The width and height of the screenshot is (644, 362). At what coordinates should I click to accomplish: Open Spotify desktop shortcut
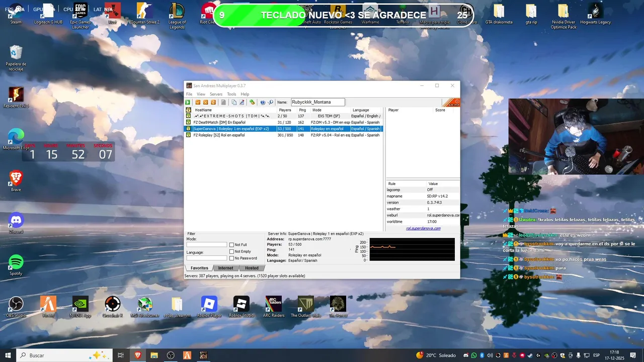[16, 265]
